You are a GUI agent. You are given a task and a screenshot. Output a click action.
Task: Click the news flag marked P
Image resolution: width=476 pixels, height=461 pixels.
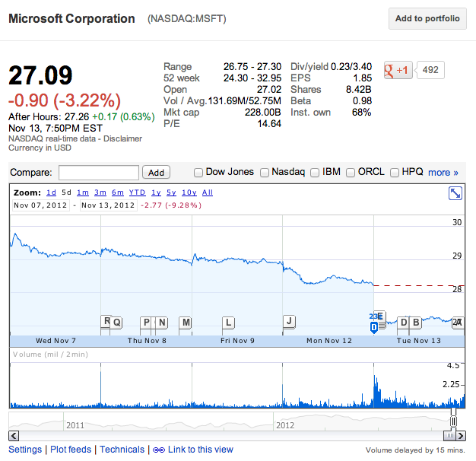click(146, 323)
